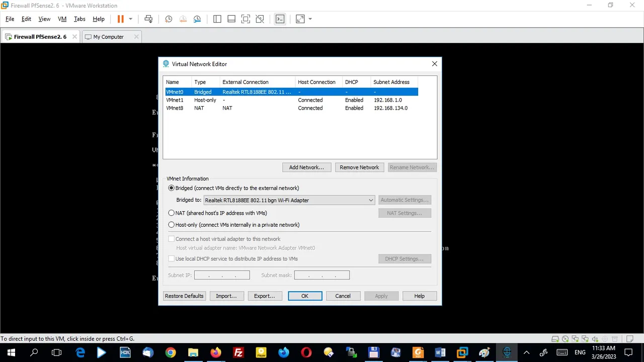Click the hard disk status icon
644x362 pixels.
[x=555, y=339]
